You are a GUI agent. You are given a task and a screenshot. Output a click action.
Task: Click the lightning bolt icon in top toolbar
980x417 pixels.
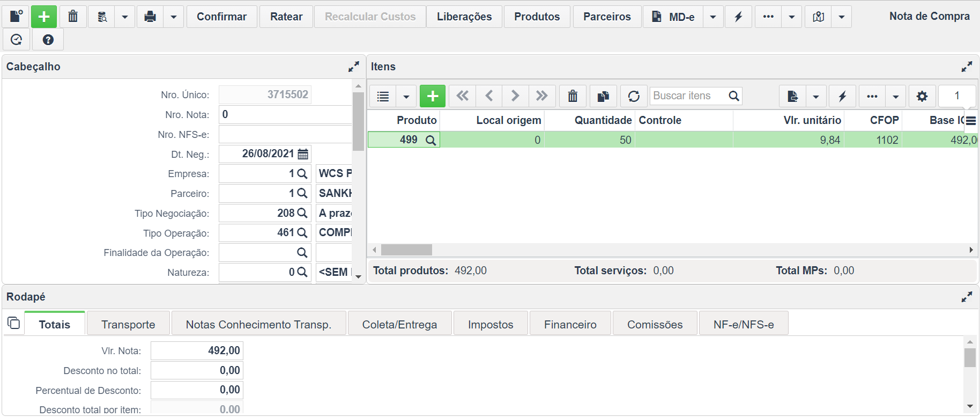coord(738,17)
